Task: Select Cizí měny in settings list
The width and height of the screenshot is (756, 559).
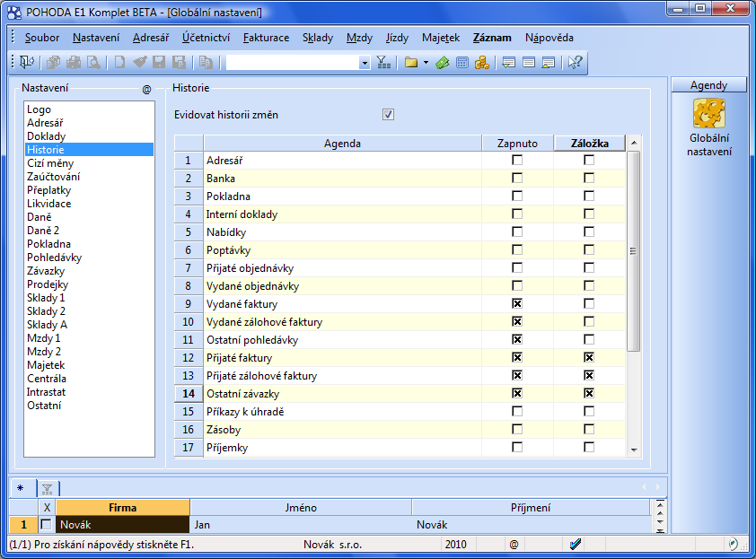Action: tap(89, 163)
